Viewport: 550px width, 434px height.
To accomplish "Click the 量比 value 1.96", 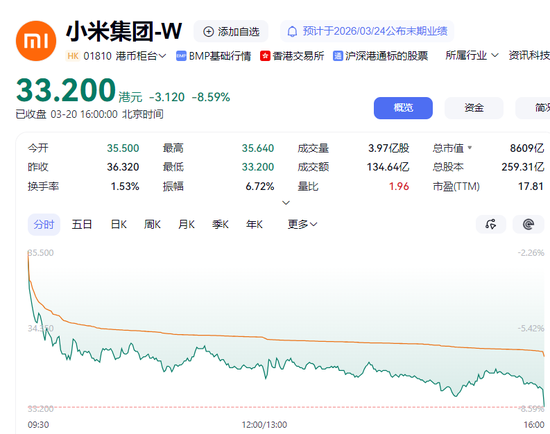I will click(x=399, y=186).
